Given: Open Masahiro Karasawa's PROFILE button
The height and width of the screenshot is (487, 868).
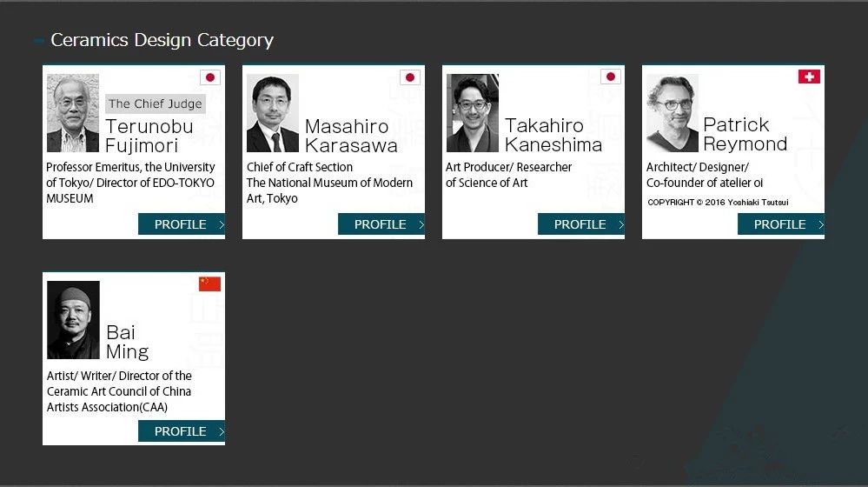Looking at the screenshot, I should click(x=381, y=223).
